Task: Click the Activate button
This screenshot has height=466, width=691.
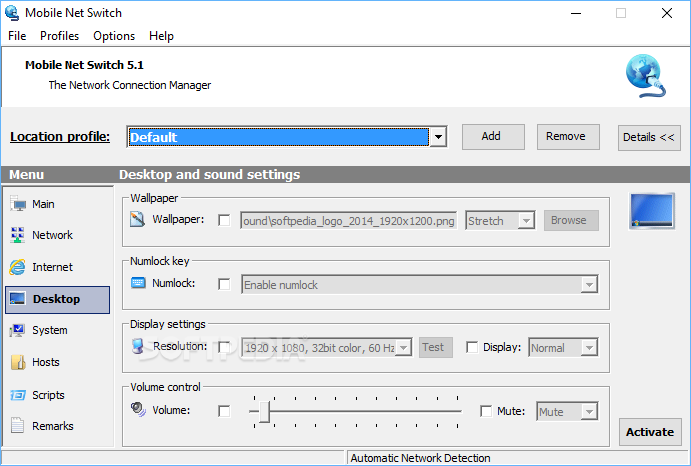Action: tap(650, 432)
